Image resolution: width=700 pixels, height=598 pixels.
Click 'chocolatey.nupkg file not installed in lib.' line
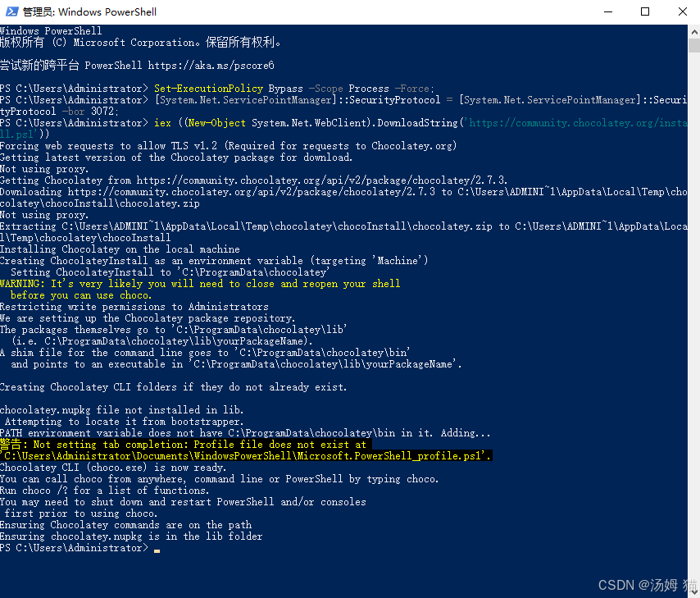click(x=121, y=410)
